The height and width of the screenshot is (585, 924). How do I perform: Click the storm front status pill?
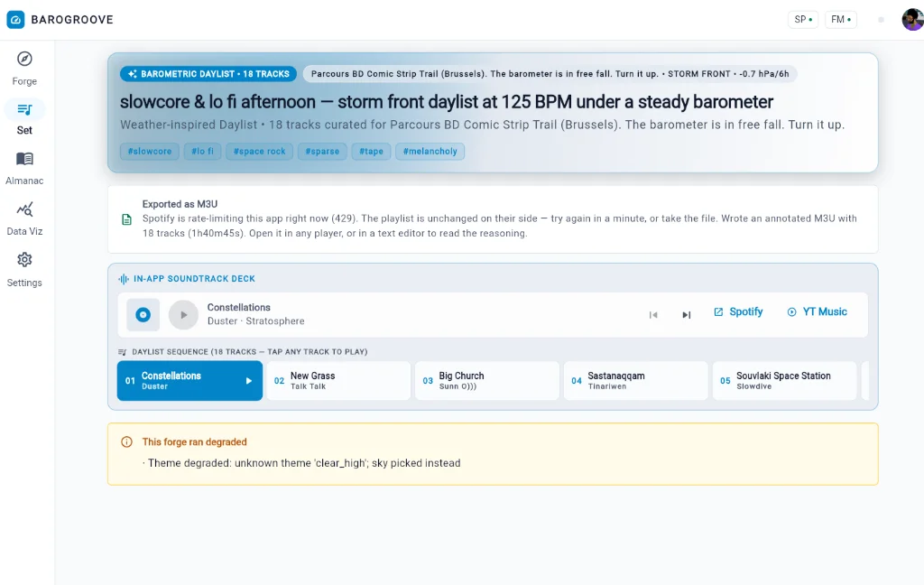click(550, 74)
